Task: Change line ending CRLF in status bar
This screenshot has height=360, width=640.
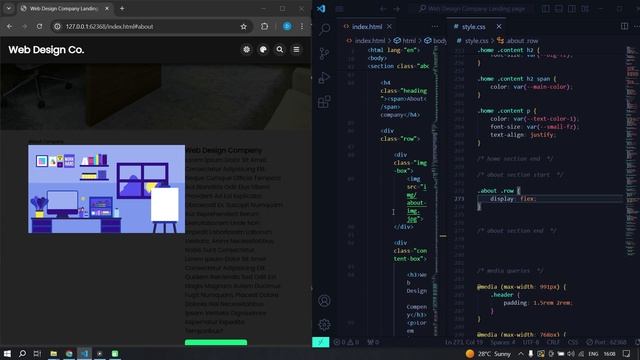Action: coord(553,342)
